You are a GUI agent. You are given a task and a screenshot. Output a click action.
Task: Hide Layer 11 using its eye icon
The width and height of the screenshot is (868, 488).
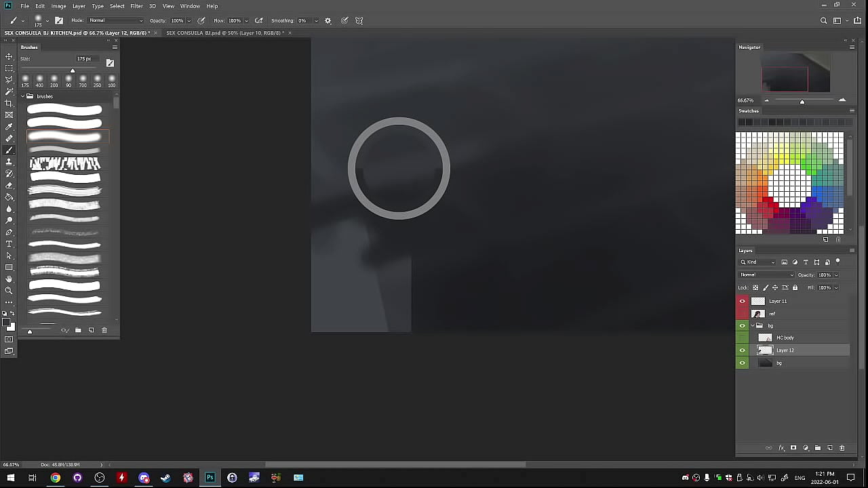point(742,301)
